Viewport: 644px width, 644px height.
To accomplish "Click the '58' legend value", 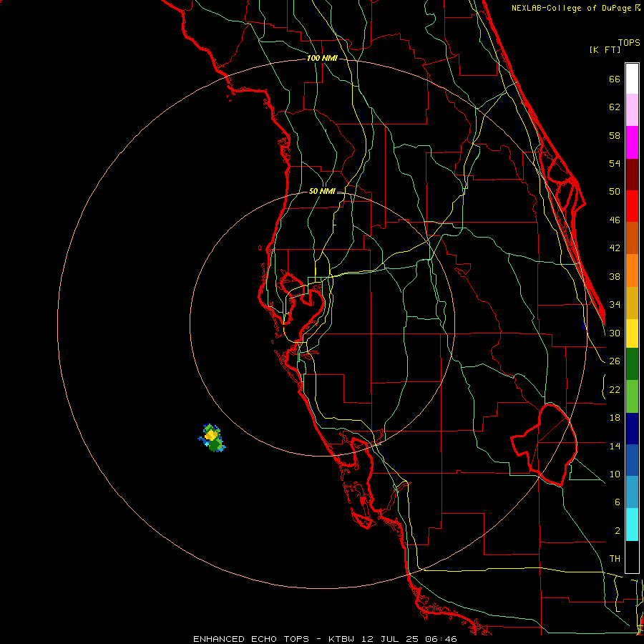I will pos(615,135).
